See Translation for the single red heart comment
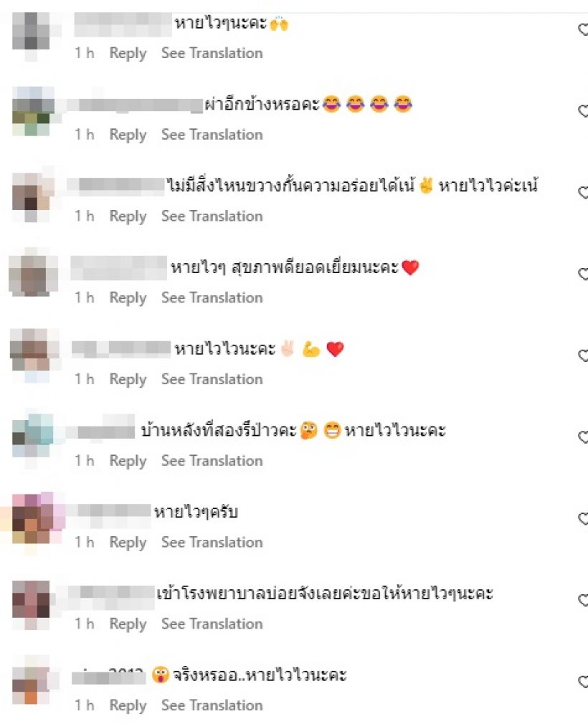Viewport: 588px width, 724px height. tap(212, 297)
